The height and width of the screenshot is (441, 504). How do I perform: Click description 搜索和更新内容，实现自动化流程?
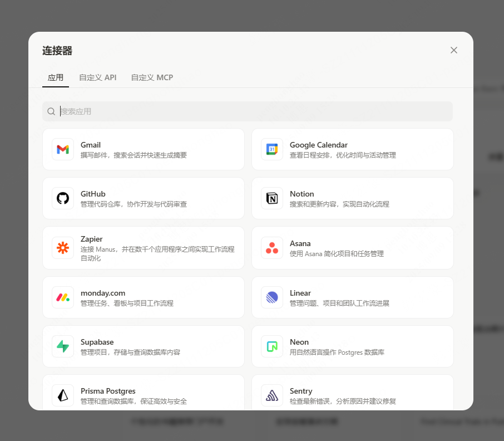[x=339, y=204]
